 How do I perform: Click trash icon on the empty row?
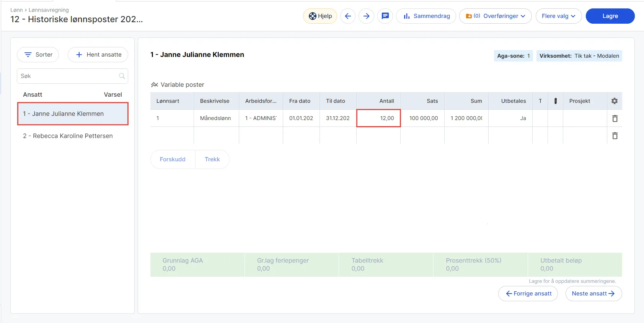click(x=615, y=136)
